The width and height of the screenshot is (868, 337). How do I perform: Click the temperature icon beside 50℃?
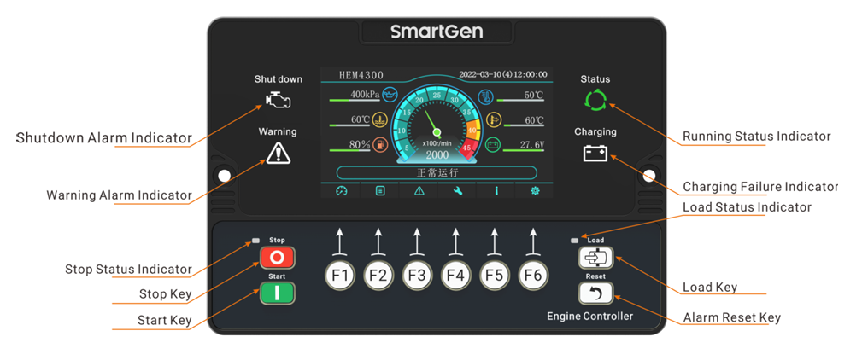click(485, 97)
